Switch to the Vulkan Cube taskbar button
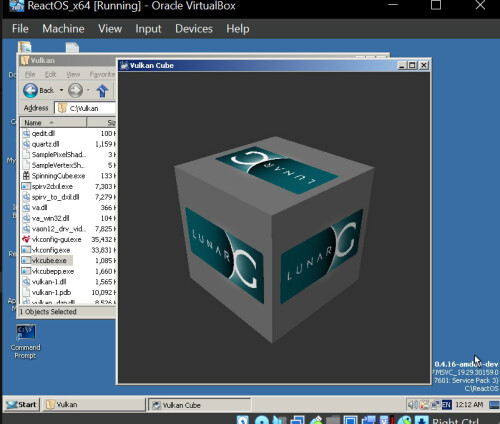The width and height of the screenshot is (500, 424). pos(199,405)
